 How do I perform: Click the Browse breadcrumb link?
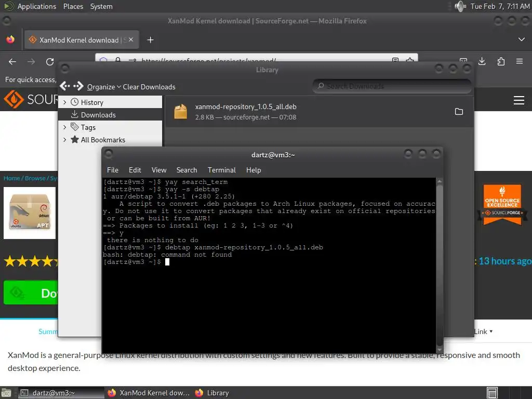click(35, 178)
